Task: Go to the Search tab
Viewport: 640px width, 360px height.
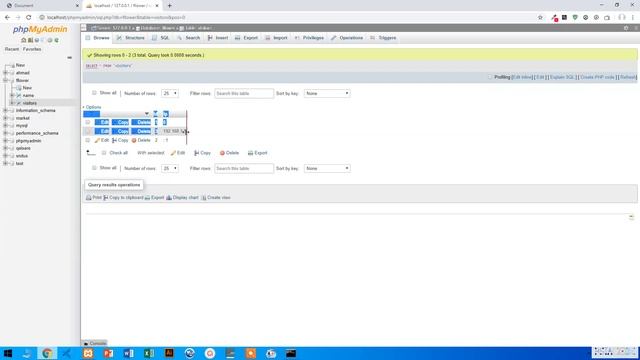Action: [188, 38]
